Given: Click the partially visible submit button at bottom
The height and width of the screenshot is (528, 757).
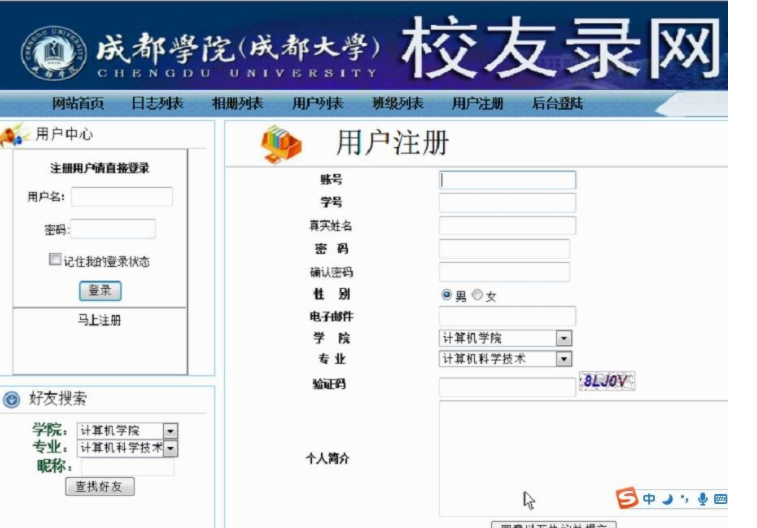Looking at the screenshot, I should [554, 525].
